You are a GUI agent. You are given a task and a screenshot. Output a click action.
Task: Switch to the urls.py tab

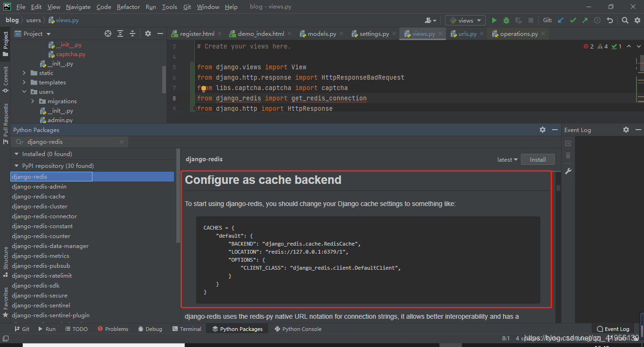tap(467, 34)
